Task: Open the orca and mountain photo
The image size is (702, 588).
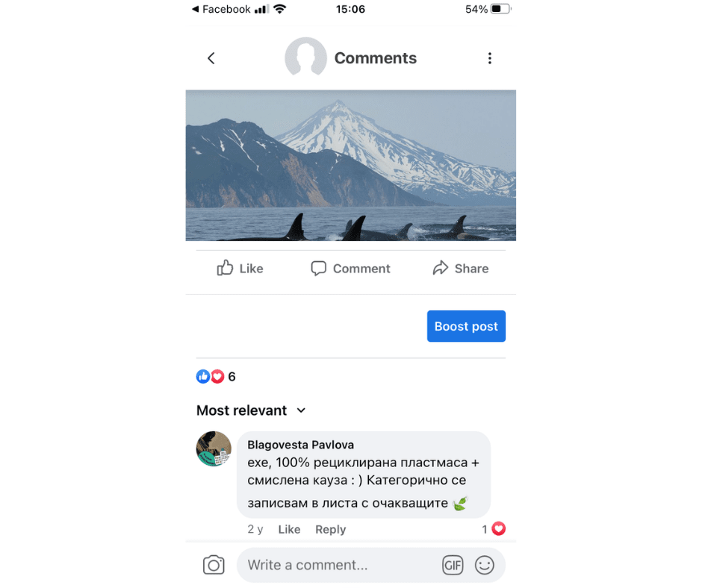Action: click(350, 166)
